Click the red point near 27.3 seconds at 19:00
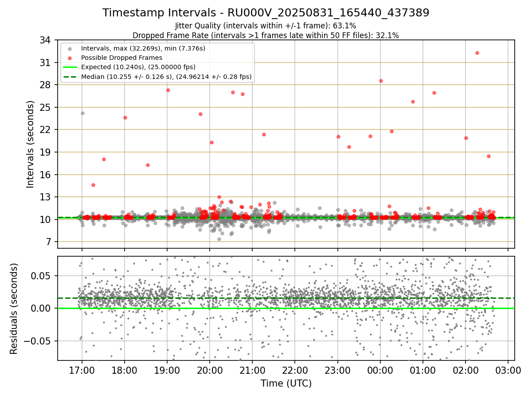 tap(168, 90)
